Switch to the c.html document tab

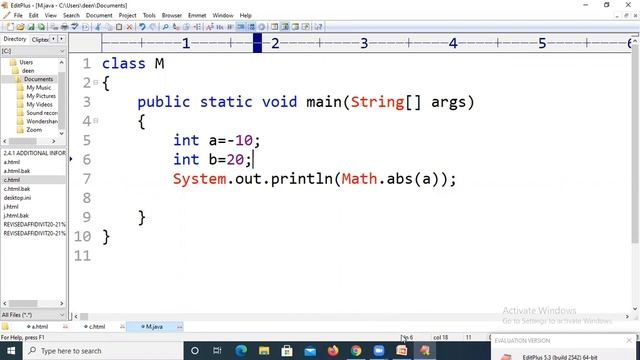(x=95, y=327)
